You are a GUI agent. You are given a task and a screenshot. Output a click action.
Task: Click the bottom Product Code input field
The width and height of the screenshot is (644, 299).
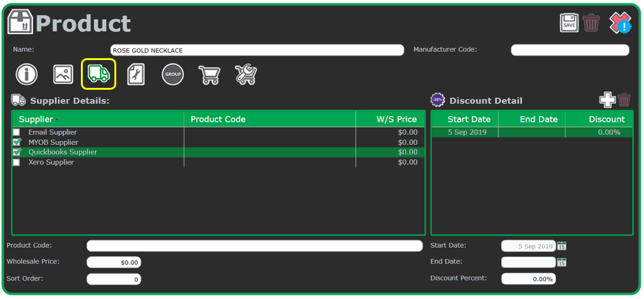[x=255, y=246]
